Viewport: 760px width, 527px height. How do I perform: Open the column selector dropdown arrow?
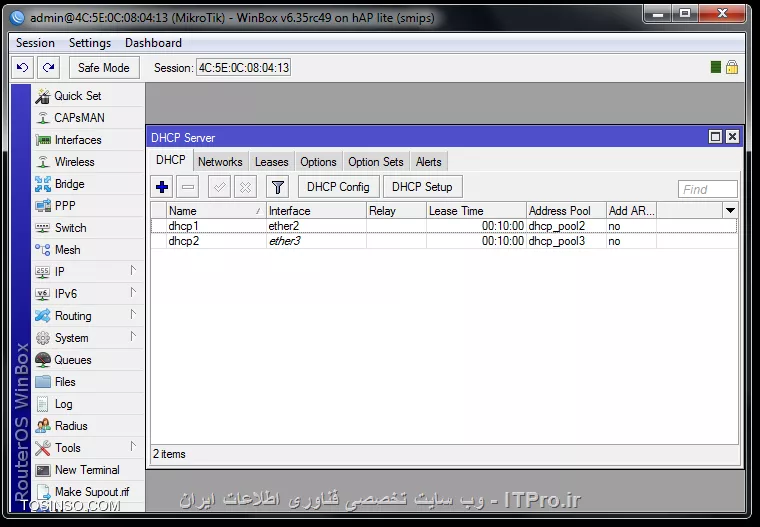click(x=730, y=210)
